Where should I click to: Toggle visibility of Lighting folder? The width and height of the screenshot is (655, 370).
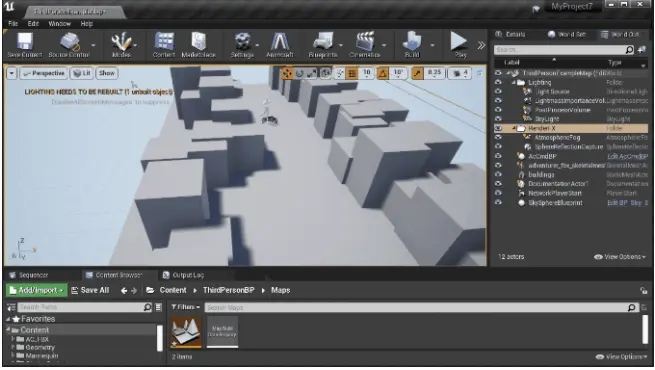click(x=498, y=83)
